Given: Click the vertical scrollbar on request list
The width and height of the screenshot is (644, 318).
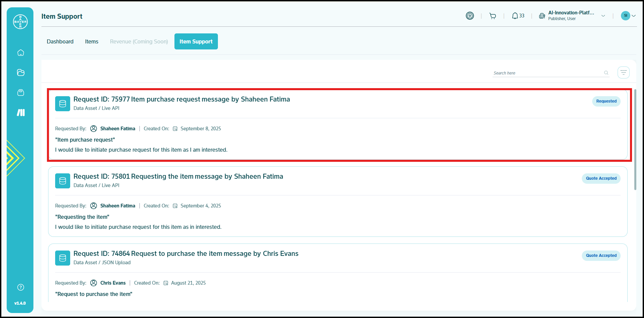Looking at the screenshot, I should 635,140.
